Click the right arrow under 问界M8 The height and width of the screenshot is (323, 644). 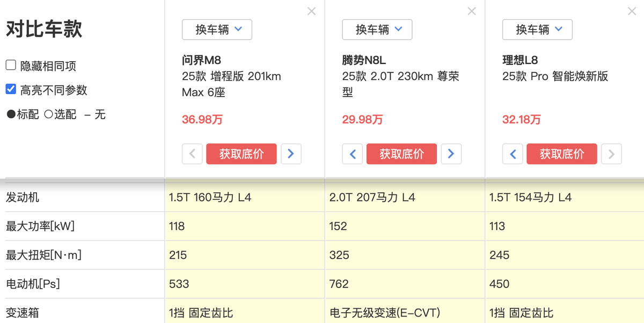(x=291, y=154)
